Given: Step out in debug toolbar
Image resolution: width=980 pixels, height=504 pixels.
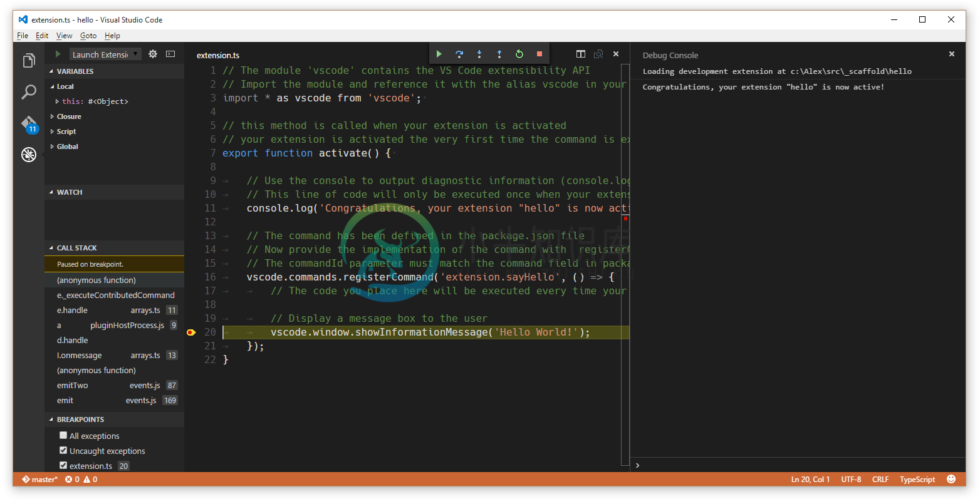Looking at the screenshot, I should [x=499, y=54].
